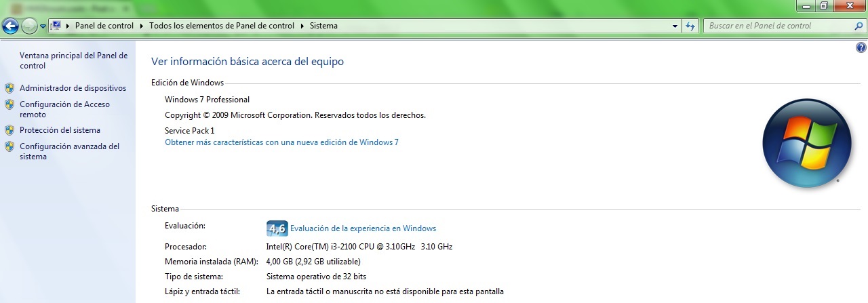The width and height of the screenshot is (868, 303).
Task: Open 'Protección del sistema' link
Action: (60, 130)
